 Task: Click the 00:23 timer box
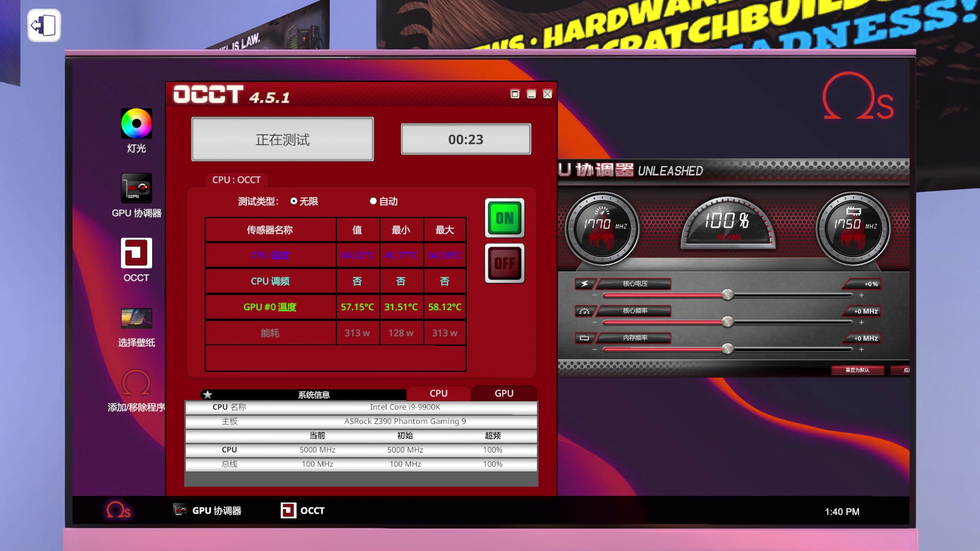click(465, 139)
